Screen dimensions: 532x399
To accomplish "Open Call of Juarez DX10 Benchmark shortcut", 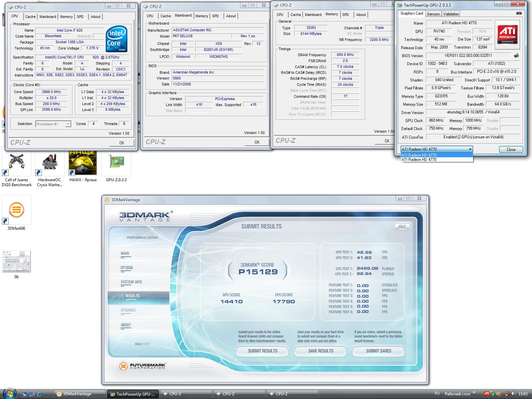I will tap(17, 169).
